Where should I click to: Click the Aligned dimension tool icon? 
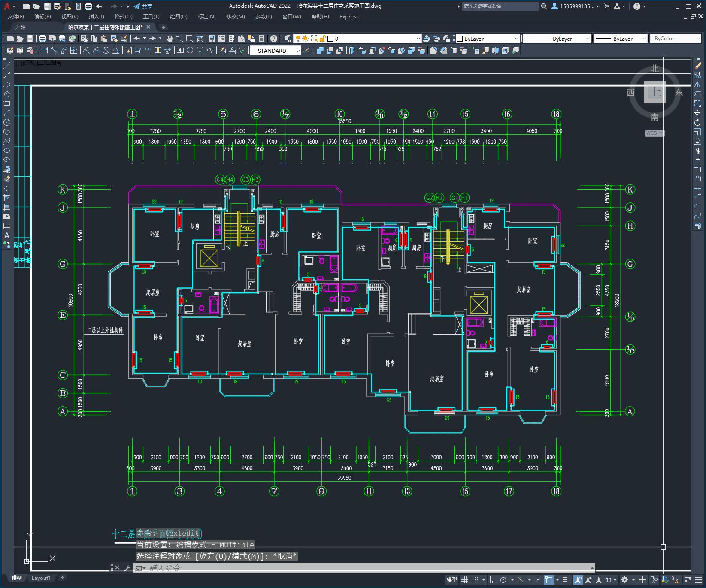pos(54,50)
